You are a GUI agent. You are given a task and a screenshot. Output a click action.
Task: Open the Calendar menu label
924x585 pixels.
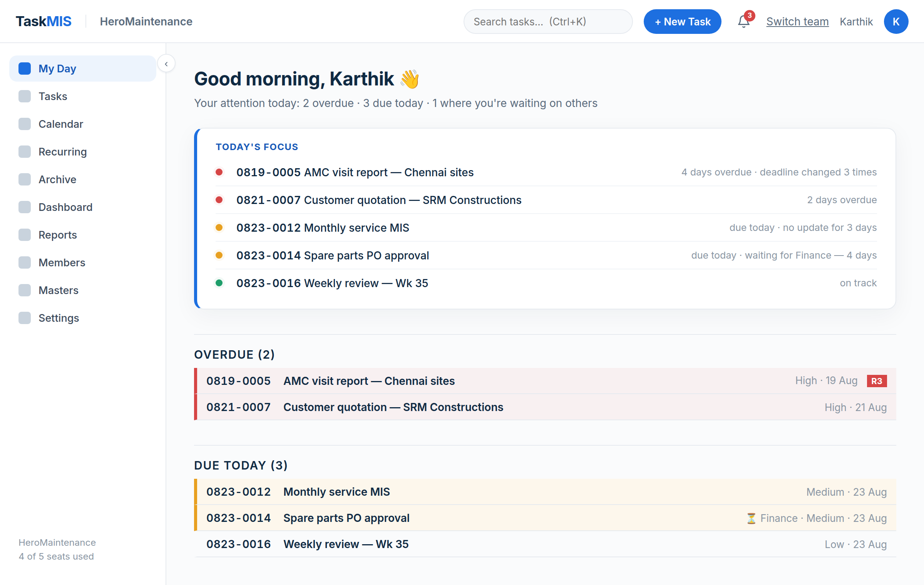pos(61,124)
